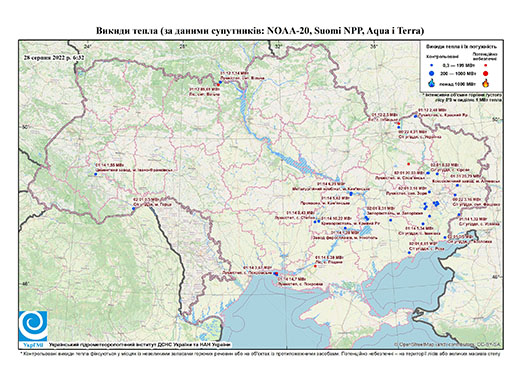The height and width of the screenshot is (368, 520).
Task: Click the blue marker near Івано-Франківськ label
Action: pos(95,174)
